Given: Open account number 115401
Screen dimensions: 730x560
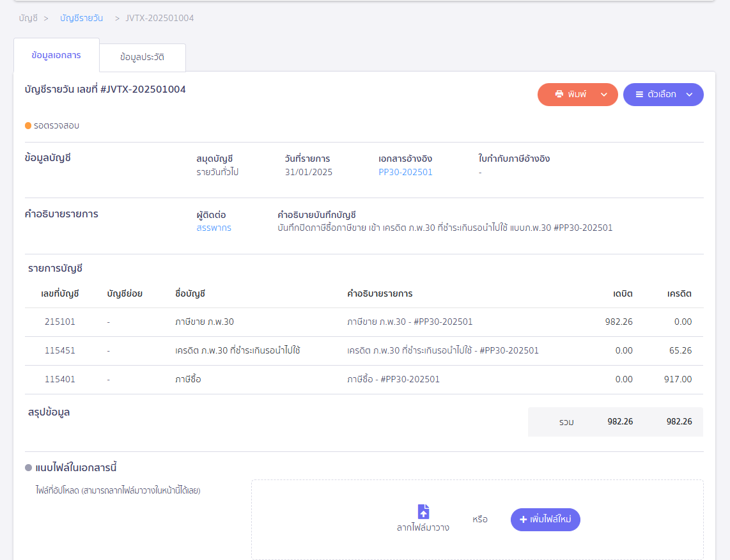Looking at the screenshot, I should click(x=60, y=380).
